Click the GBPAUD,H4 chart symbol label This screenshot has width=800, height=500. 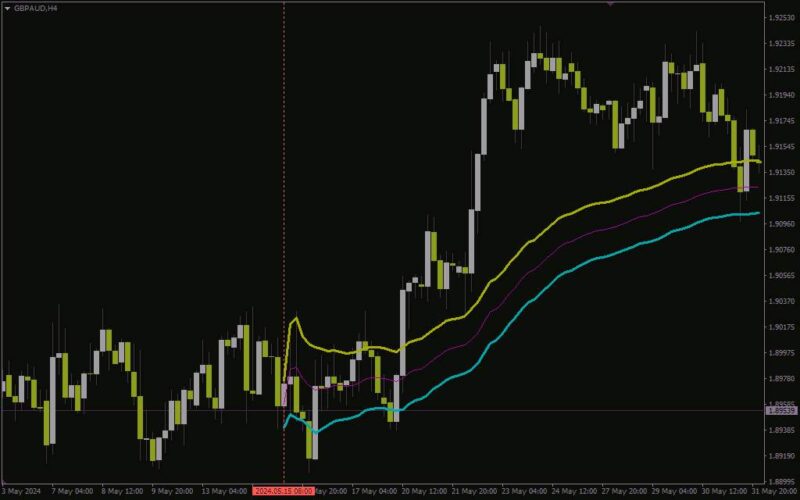[x=35, y=9]
